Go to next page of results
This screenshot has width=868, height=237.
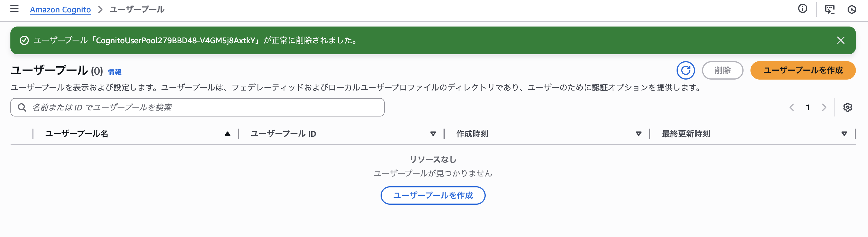coord(824,107)
